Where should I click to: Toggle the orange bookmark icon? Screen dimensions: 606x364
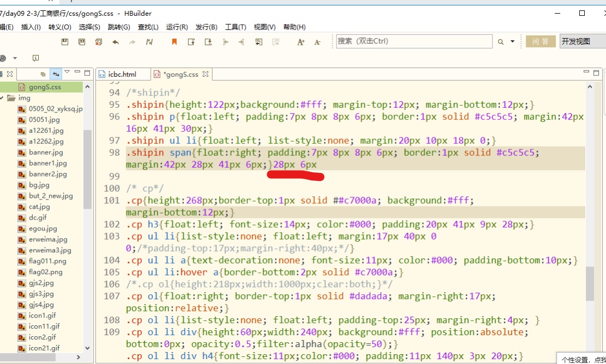click(175, 42)
